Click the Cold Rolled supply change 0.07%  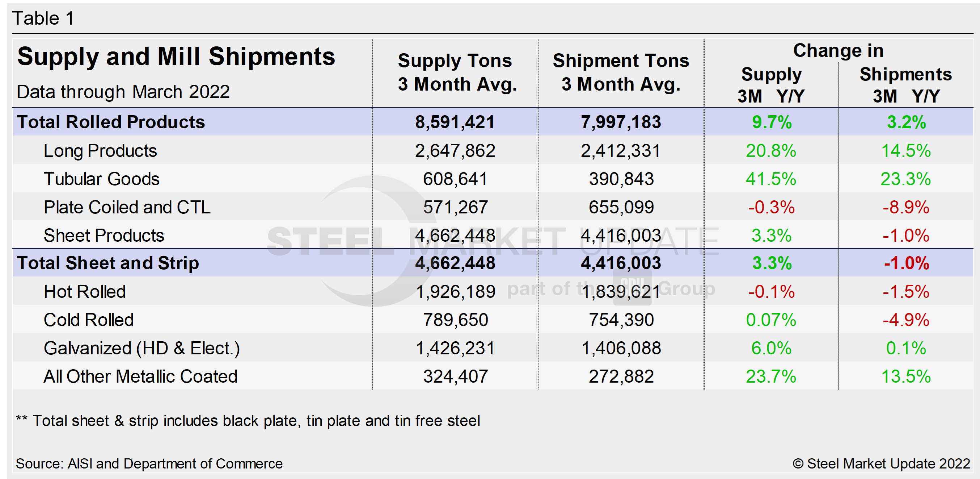(771, 320)
